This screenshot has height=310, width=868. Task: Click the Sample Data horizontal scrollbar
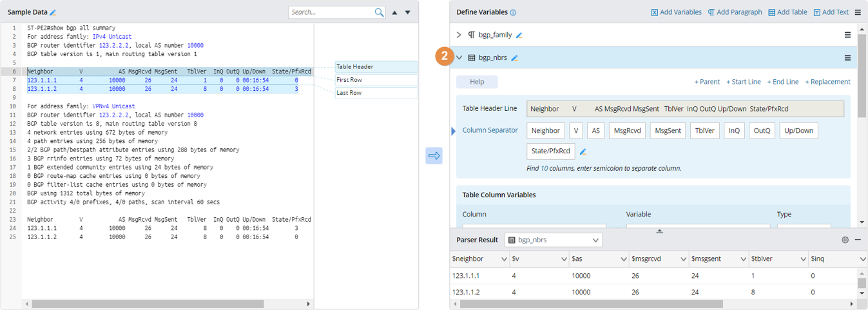[148, 304]
